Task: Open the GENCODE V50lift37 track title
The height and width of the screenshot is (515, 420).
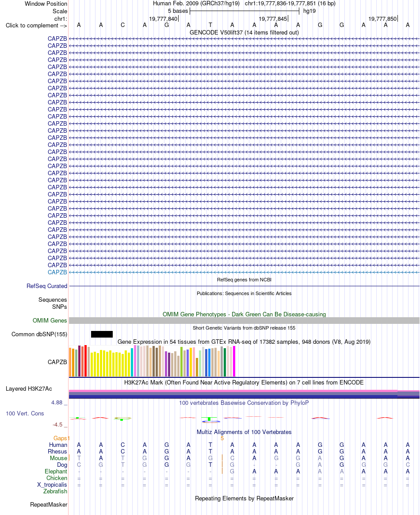Action: point(244,32)
